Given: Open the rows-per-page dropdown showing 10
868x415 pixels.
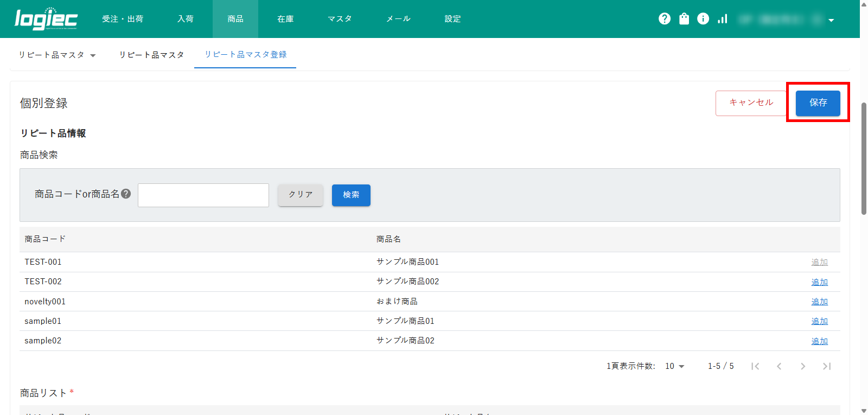Looking at the screenshot, I should 674,366.
